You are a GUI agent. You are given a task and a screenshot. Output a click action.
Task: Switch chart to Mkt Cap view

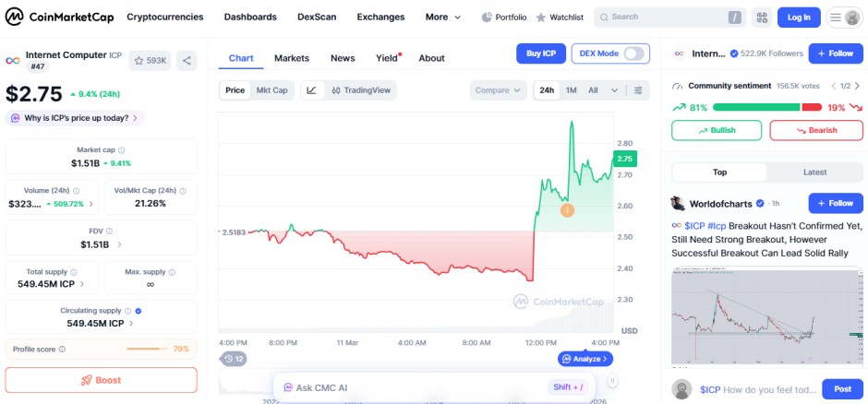[271, 90]
